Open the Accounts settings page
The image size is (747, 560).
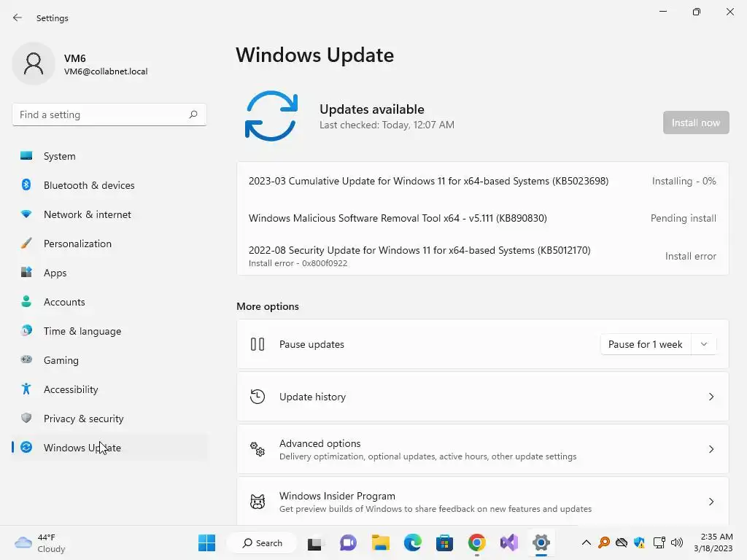coord(109,301)
